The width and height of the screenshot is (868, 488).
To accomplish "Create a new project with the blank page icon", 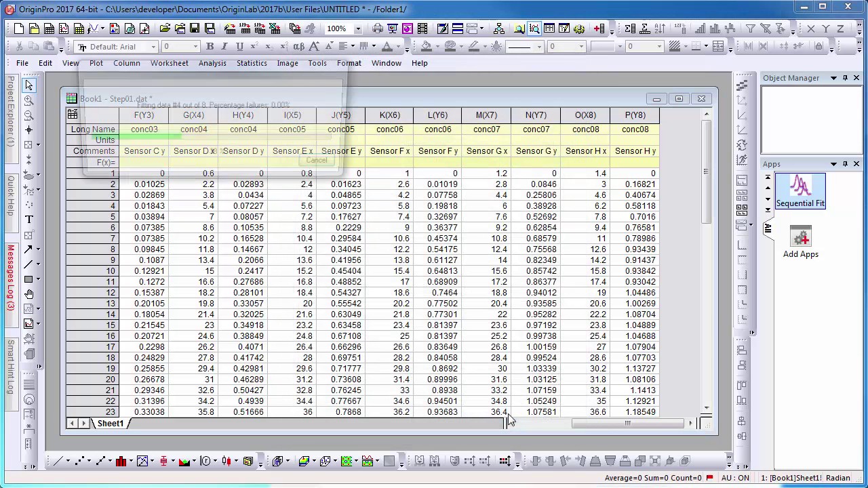I will 18,28.
